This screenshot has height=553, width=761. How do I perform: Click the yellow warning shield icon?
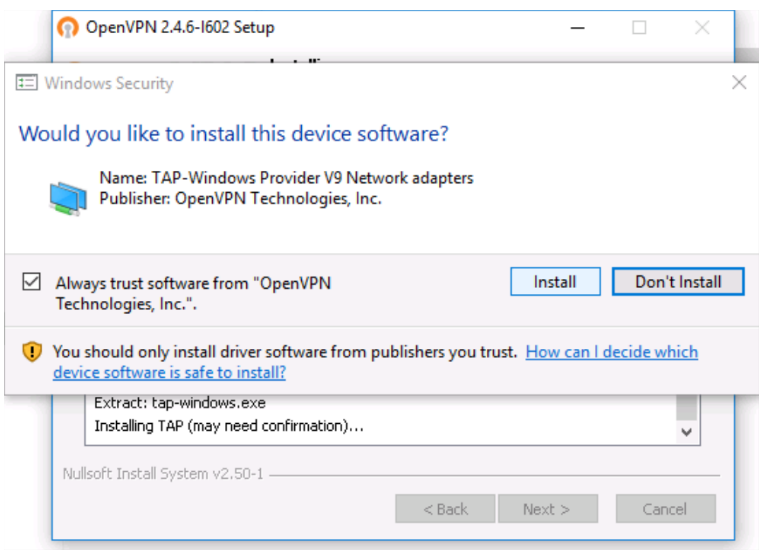(33, 352)
